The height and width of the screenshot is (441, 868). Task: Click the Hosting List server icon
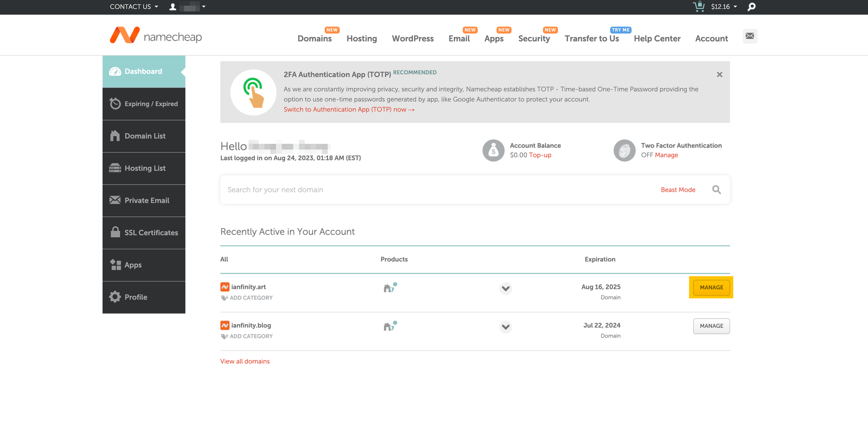[115, 168]
